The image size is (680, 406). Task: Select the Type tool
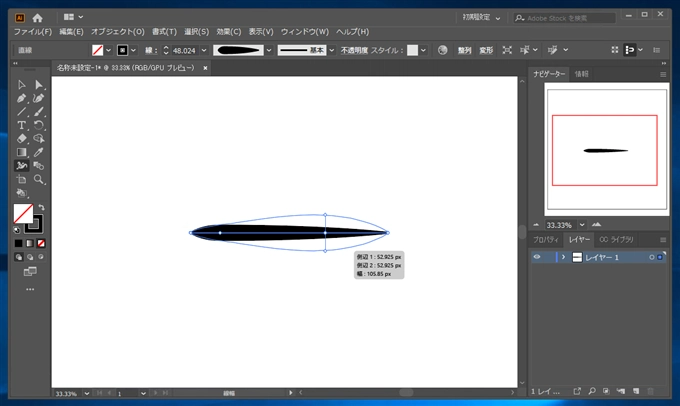[x=21, y=125]
